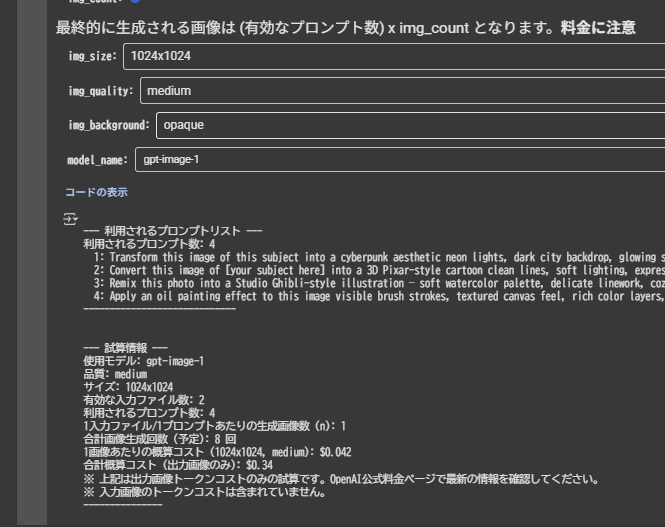The image size is (665, 527).
Task: Click the 使用モデル: gpt-image-1 line
Action: [x=144, y=361]
